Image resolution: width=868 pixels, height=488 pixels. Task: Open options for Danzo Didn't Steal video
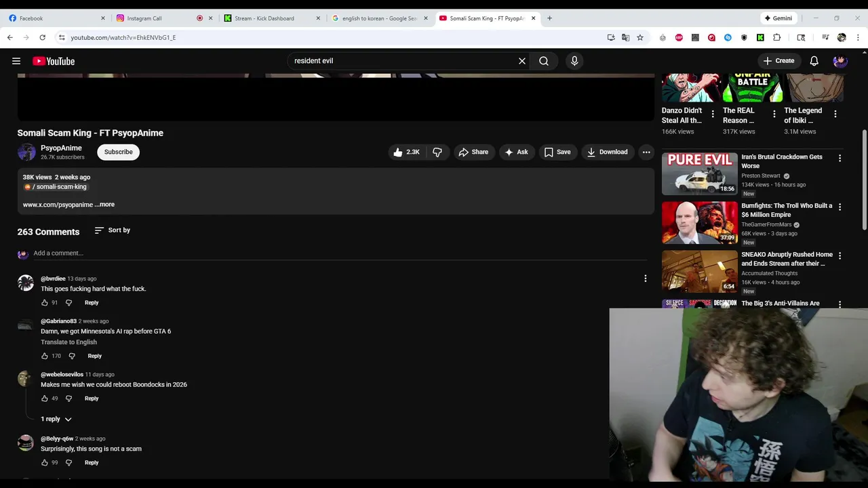713,114
